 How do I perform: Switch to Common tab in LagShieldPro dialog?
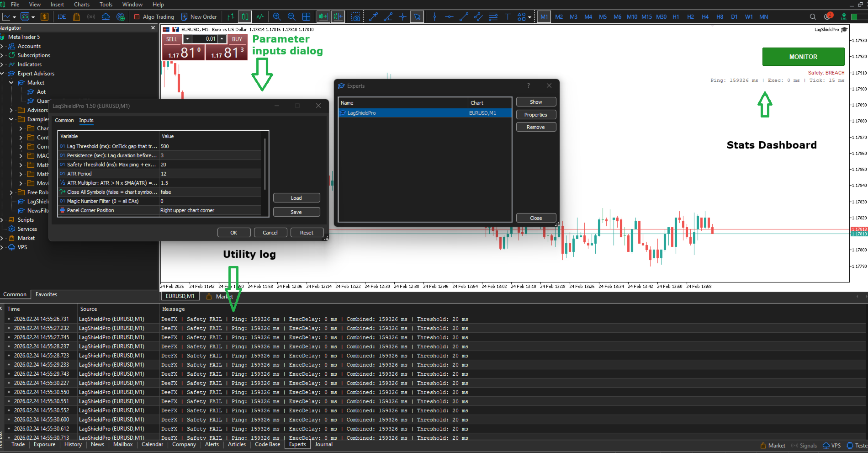click(64, 121)
